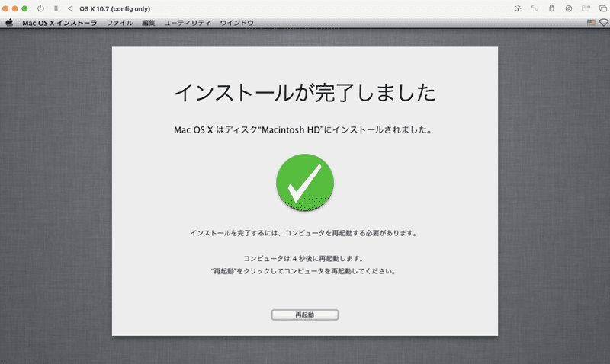The width and height of the screenshot is (610, 364).
Task: Click the "再起動"をクリックして instruction line
Action: [303, 271]
